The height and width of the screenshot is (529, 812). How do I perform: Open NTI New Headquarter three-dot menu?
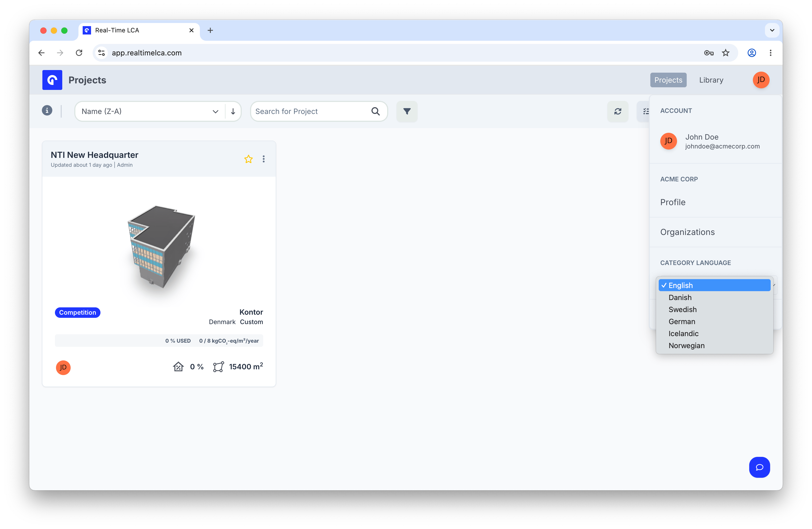coord(263,159)
